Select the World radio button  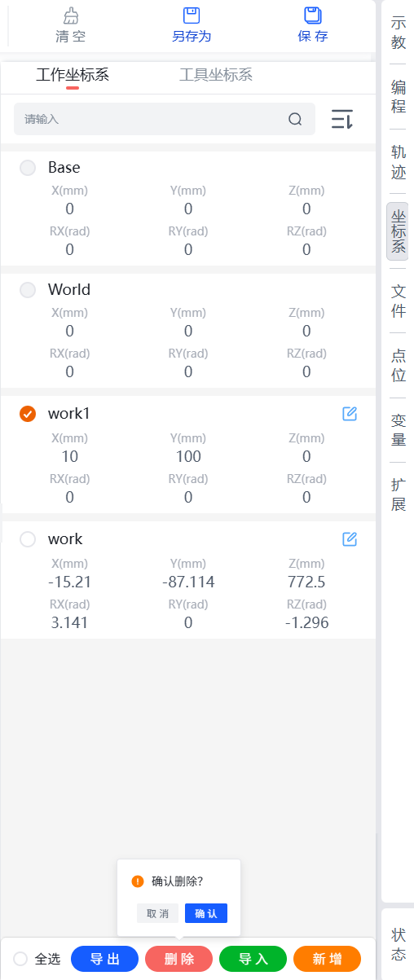click(28, 290)
